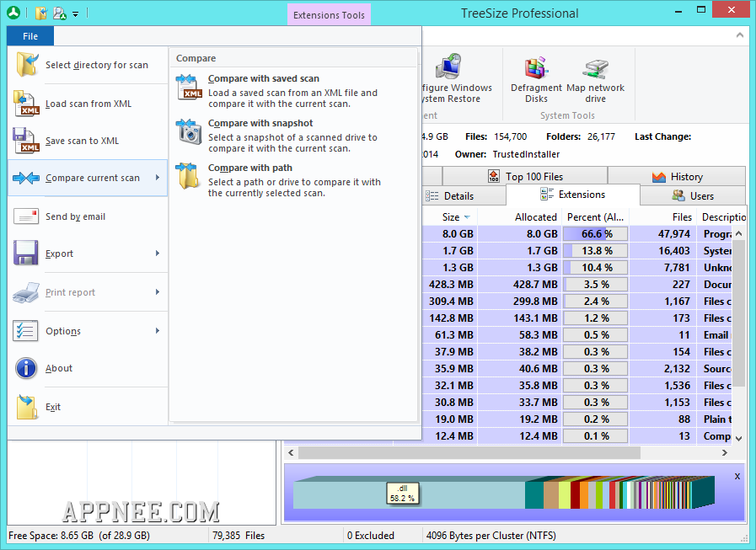
Task: Open quick access toolbar customize dropdown
Action: click(76, 14)
